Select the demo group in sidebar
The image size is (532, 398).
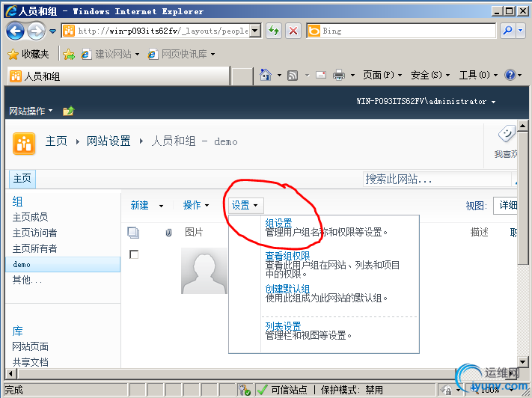[63, 264]
